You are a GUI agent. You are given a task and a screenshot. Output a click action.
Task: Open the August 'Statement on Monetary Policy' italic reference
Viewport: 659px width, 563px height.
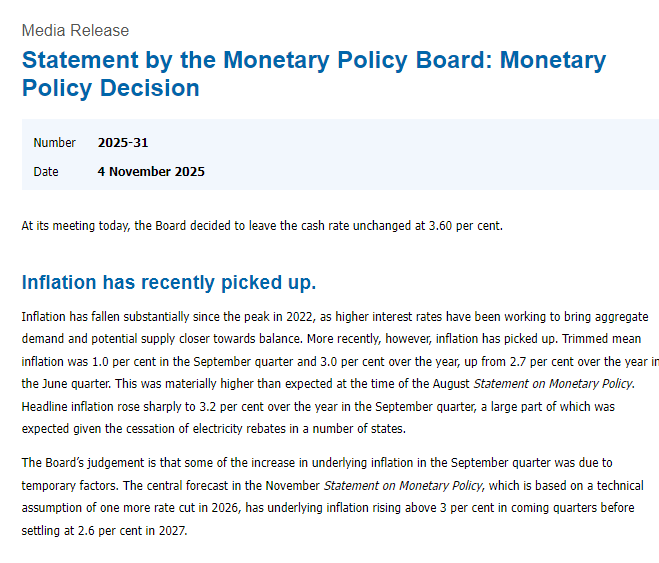click(553, 383)
